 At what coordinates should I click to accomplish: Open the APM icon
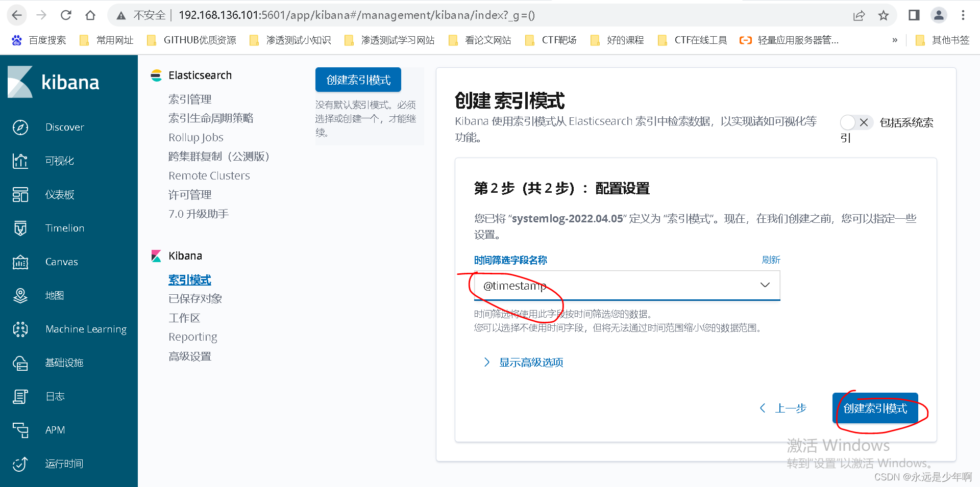(x=20, y=430)
